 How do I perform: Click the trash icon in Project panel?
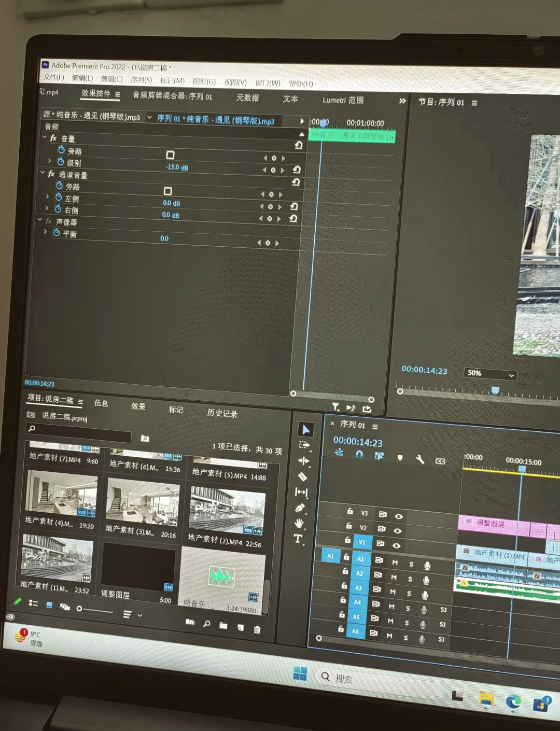point(257,629)
